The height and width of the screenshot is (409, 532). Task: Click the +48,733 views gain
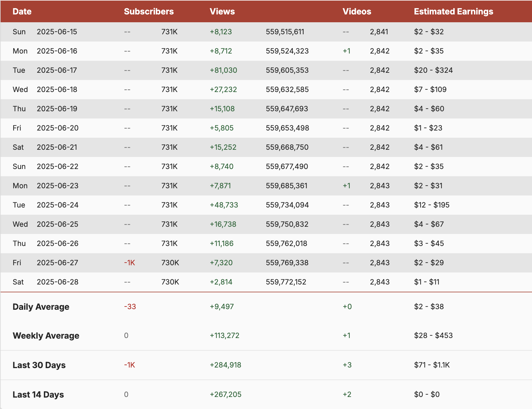pos(224,205)
